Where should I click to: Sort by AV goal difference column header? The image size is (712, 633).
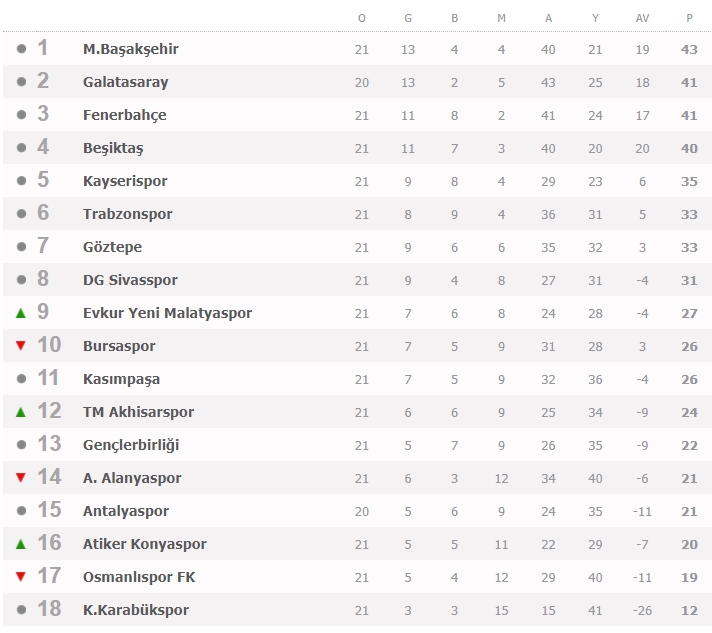(x=642, y=18)
